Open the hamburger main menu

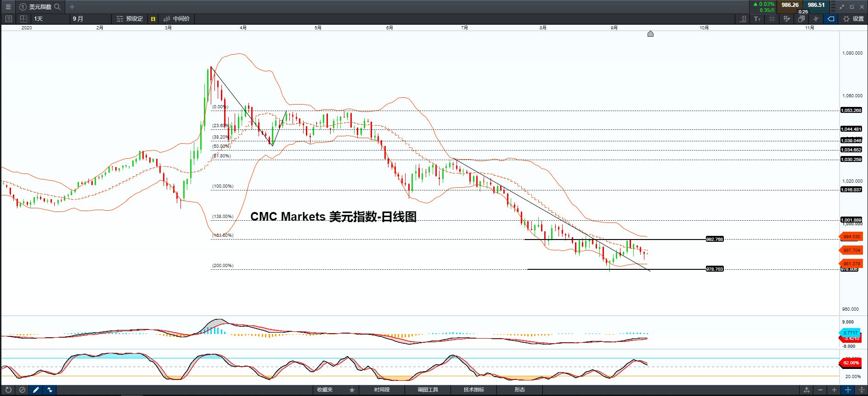[8, 7]
